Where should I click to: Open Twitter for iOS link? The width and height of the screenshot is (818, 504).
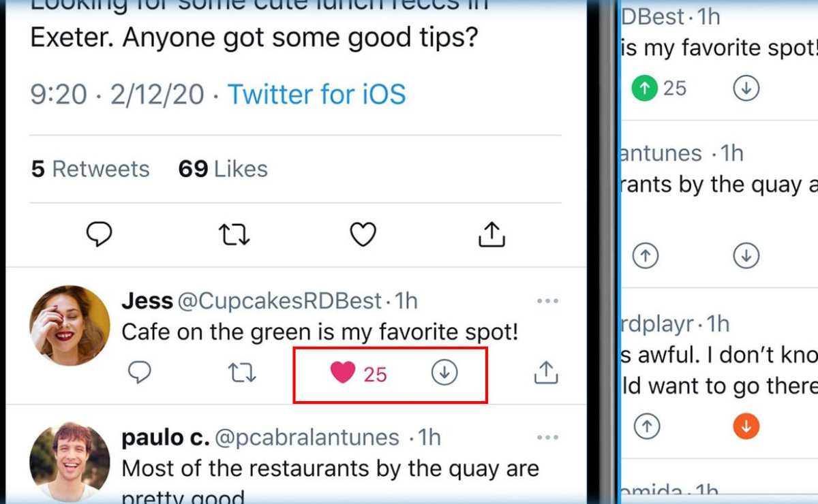pos(316,94)
